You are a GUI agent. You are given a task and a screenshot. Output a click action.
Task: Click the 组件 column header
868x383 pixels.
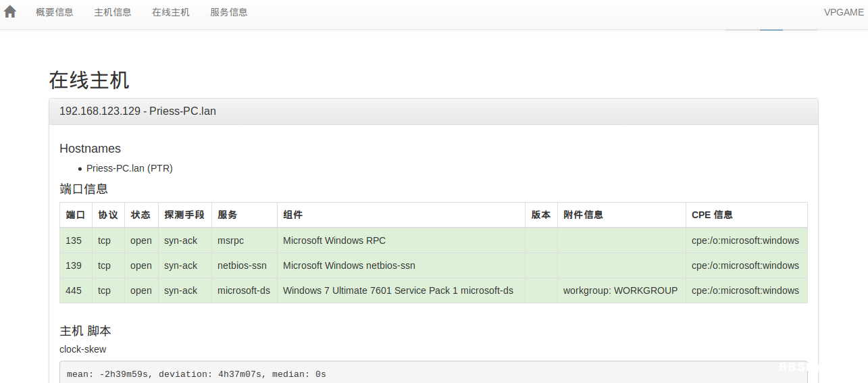click(x=293, y=215)
